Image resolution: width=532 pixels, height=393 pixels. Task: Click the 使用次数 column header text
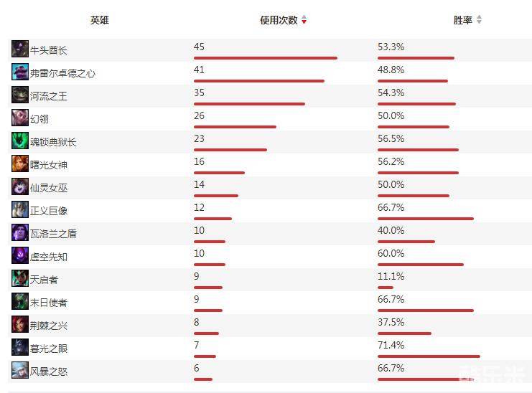click(x=278, y=20)
